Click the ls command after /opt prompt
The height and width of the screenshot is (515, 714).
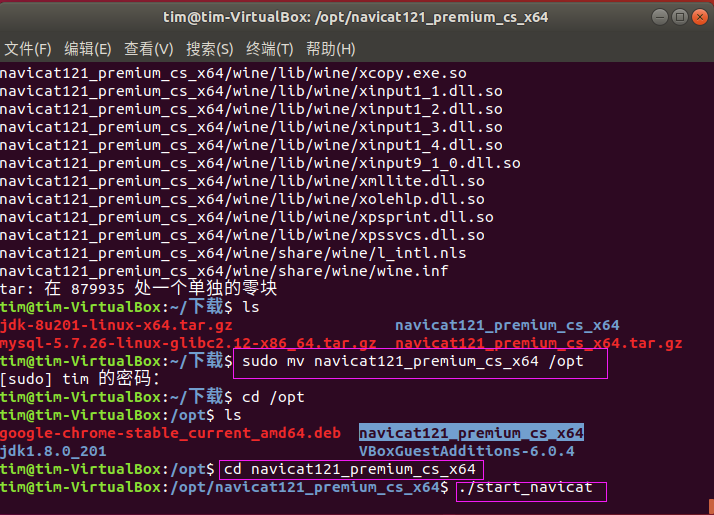[233, 415]
